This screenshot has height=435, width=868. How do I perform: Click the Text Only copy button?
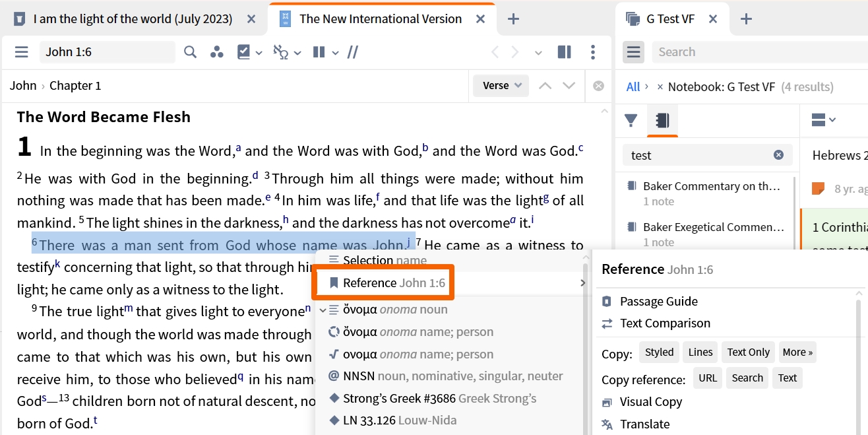click(x=748, y=352)
